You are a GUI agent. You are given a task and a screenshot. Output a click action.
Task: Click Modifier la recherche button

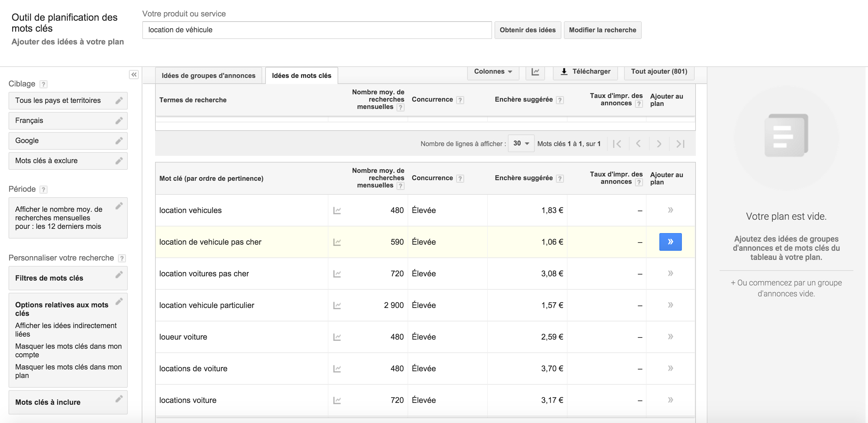coord(602,30)
